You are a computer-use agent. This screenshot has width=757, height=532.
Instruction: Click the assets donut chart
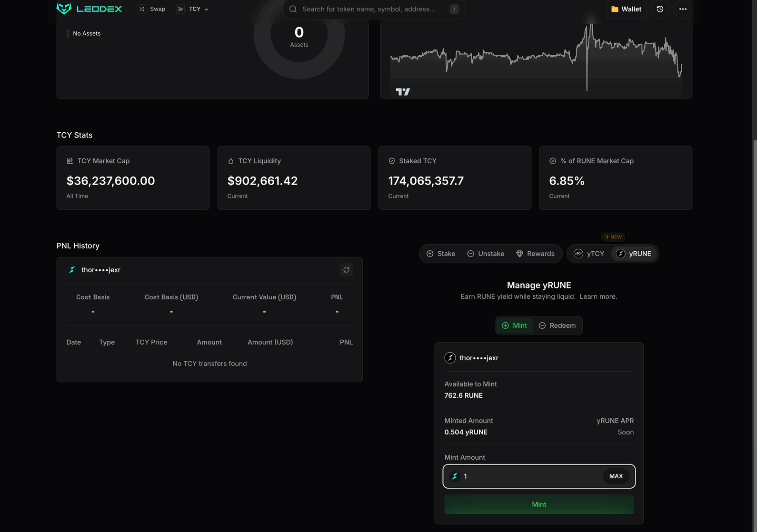[299, 34]
